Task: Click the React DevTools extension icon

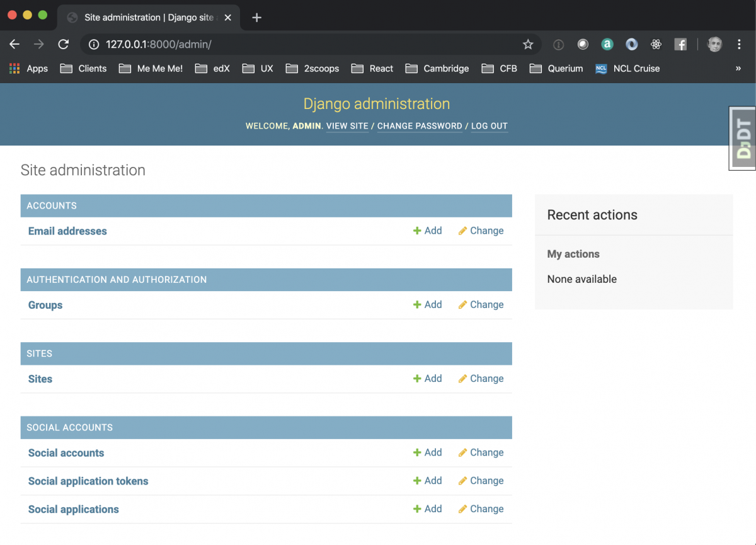Action: click(656, 44)
